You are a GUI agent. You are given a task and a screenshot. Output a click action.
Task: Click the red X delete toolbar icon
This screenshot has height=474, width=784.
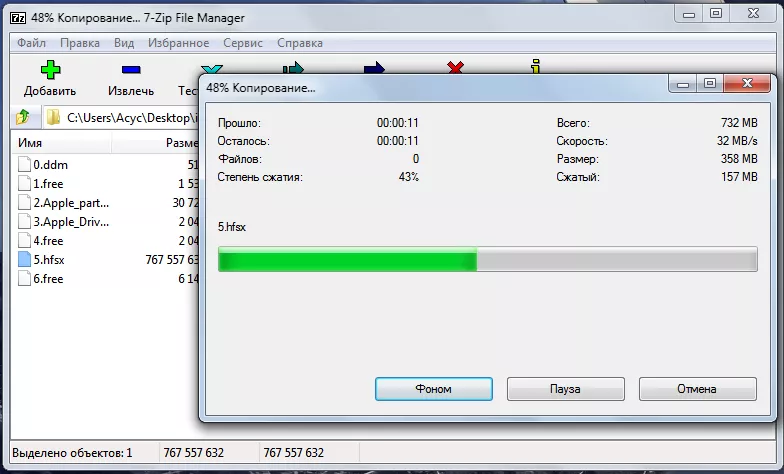point(455,68)
